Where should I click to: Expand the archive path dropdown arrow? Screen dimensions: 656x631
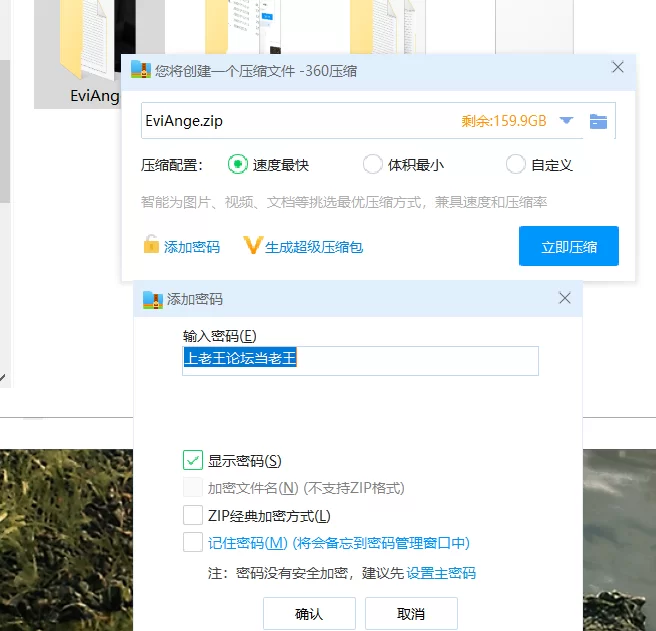[x=566, y=121]
